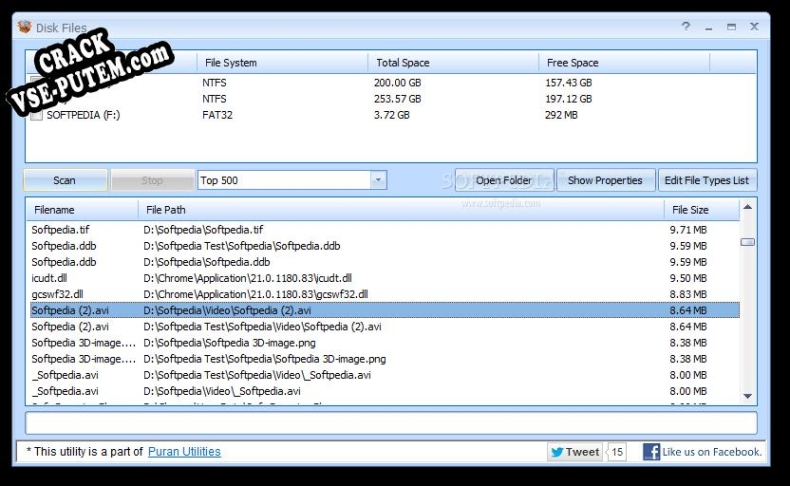790x486 pixels.
Task: Select the icudt.dll file row
Action: click(384, 279)
